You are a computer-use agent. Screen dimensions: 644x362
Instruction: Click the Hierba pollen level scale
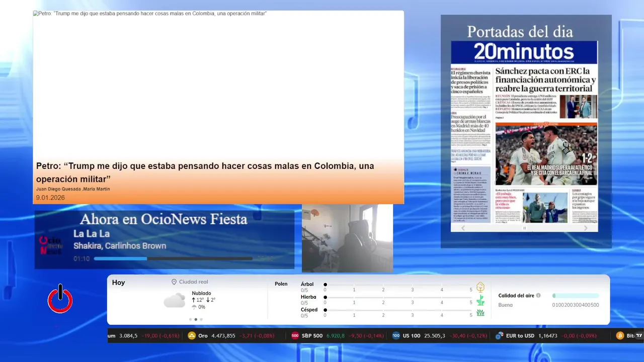point(398,298)
